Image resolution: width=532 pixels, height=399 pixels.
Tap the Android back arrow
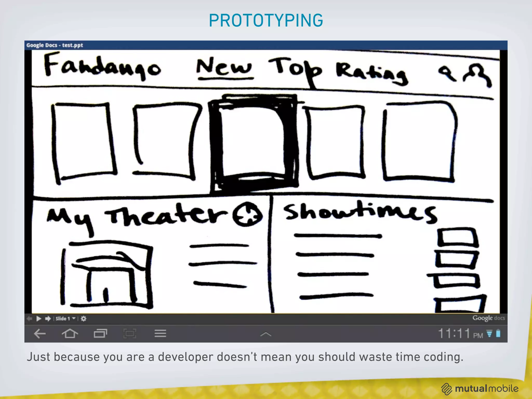(40, 334)
